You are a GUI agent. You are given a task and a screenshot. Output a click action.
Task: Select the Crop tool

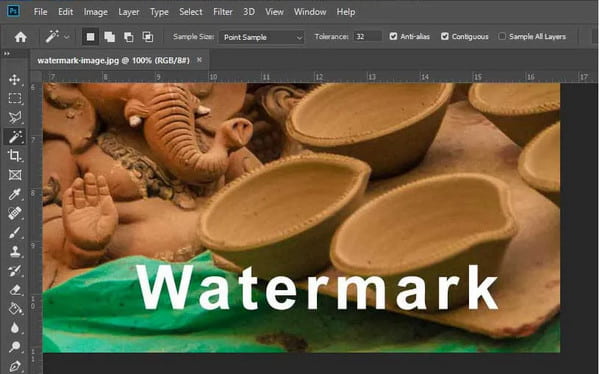pyautogui.click(x=15, y=156)
